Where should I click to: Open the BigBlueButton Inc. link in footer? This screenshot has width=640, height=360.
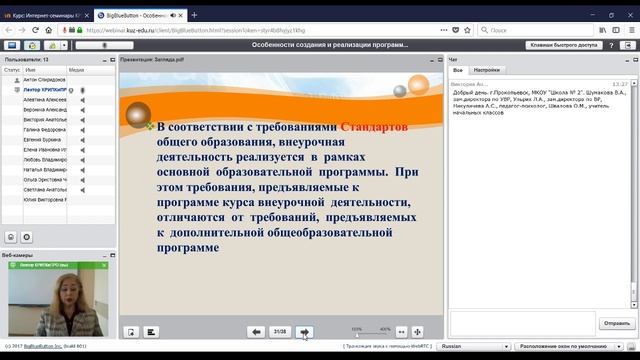coord(43,346)
